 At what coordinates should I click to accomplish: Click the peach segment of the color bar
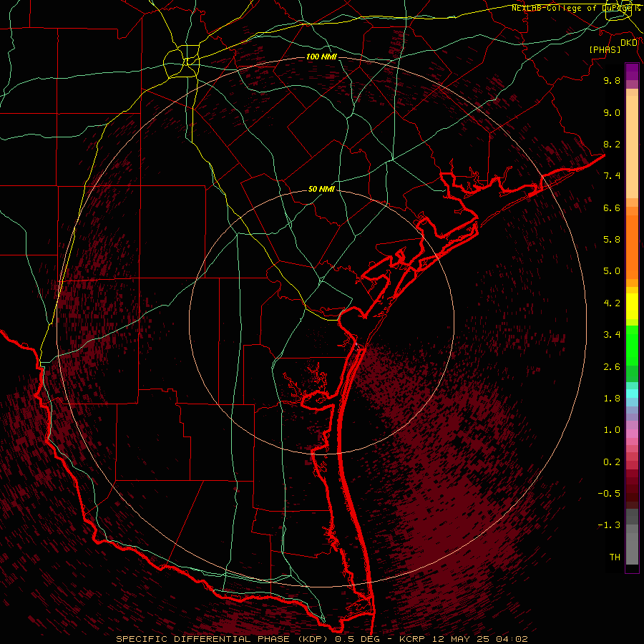click(632, 148)
